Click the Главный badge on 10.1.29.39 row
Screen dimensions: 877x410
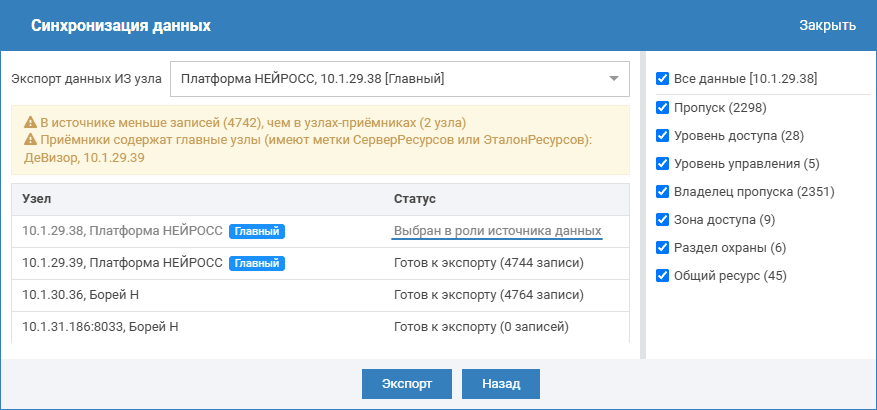[257, 263]
